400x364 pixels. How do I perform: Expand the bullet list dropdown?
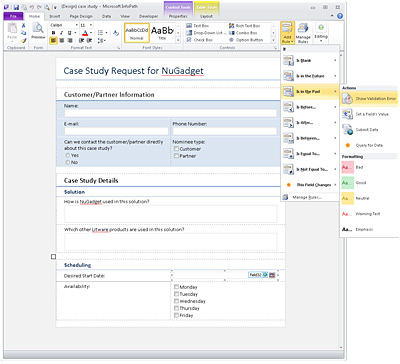pos(106,33)
